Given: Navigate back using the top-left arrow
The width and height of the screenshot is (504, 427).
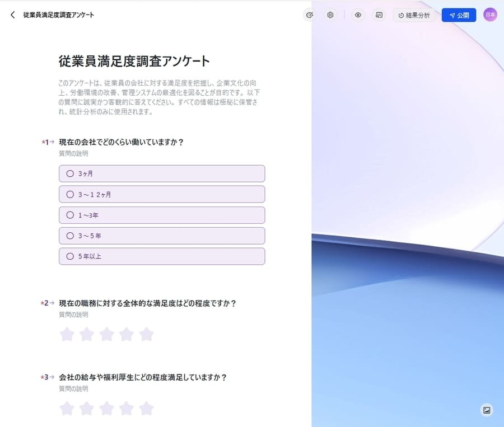Looking at the screenshot, I should click(x=12, y=15).
